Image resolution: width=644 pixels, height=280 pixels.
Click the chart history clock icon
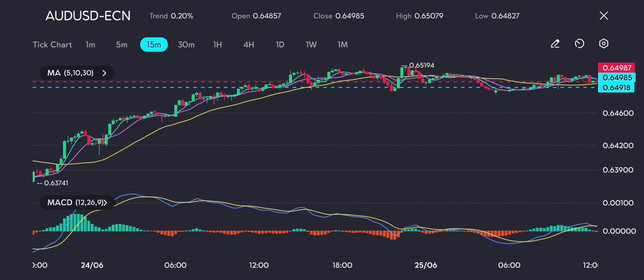click(579, 44)
